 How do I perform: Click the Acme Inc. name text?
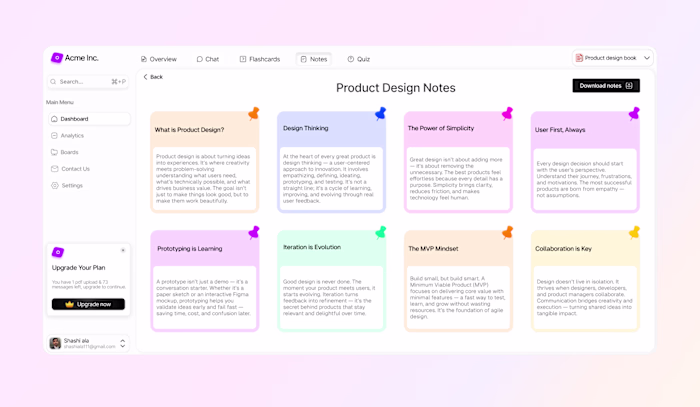(x=82, y=58)
